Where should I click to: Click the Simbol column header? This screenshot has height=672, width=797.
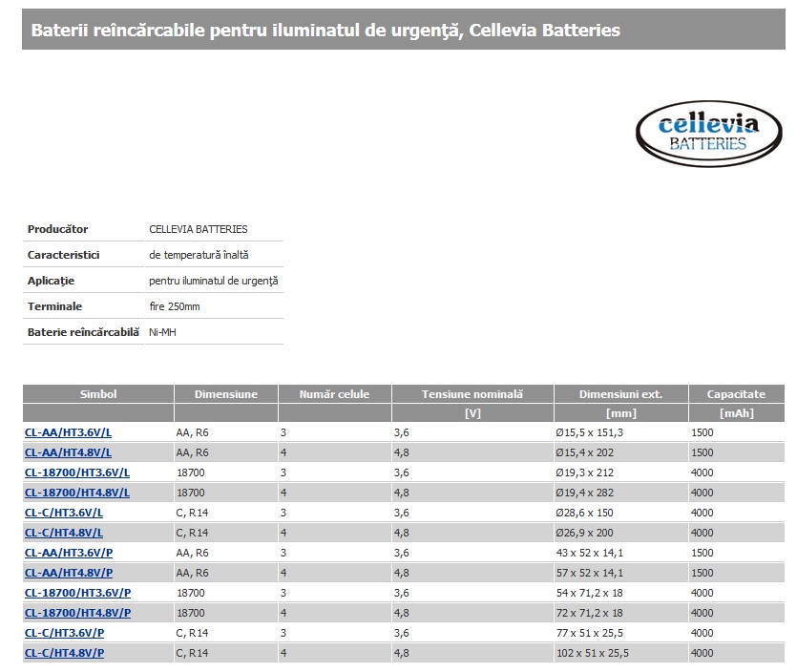point(98,394)
